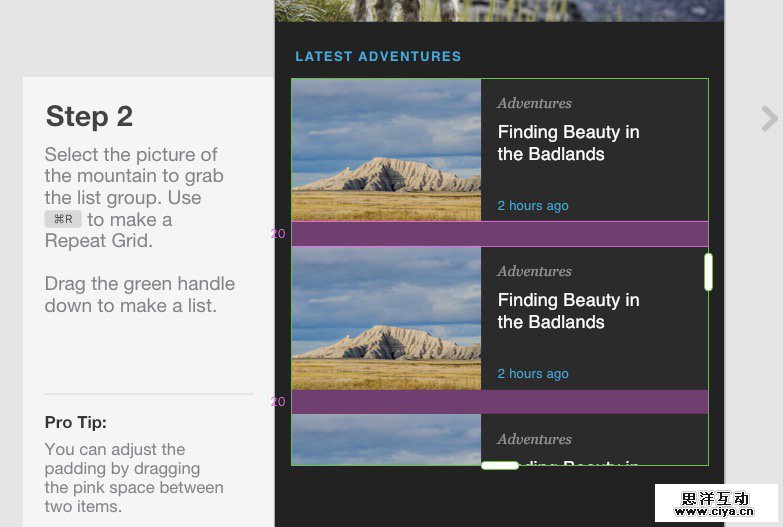This screenshot has width=783, height=527.
Task: Click the right-side green Repeat Grid handle
Action: coord(708,272)
